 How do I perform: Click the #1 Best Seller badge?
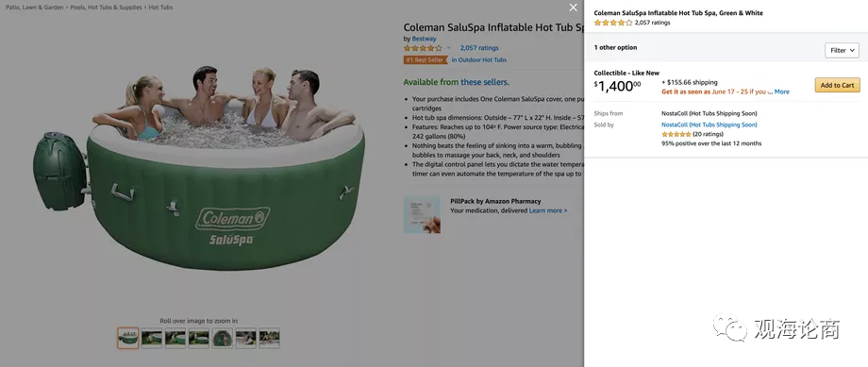pos(426,59)
